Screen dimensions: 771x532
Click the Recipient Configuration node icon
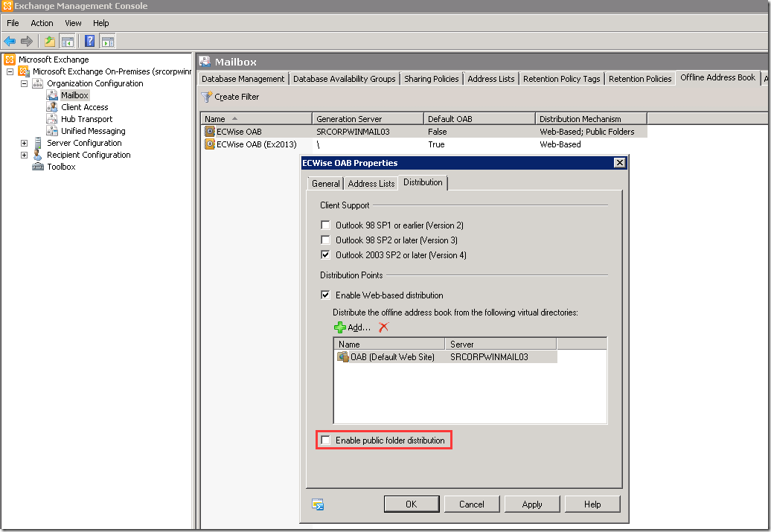pyautogui.click(x=38, y=154)
